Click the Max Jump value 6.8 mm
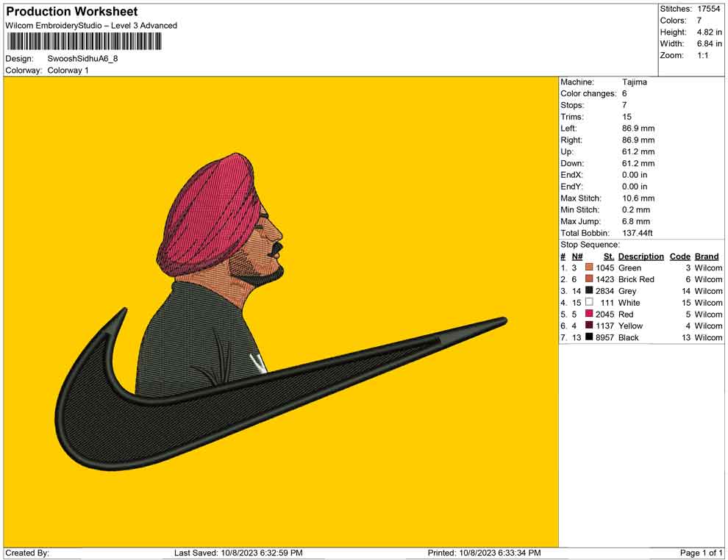This screenshot has width=728, height=560. pyautogui.click(x=636, y=221)
